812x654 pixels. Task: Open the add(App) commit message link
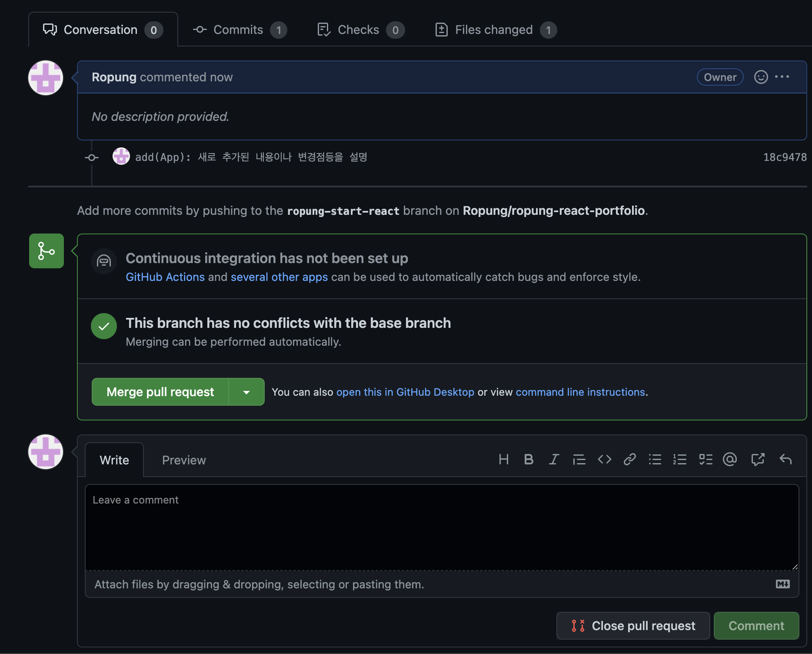tap(251, 157)
